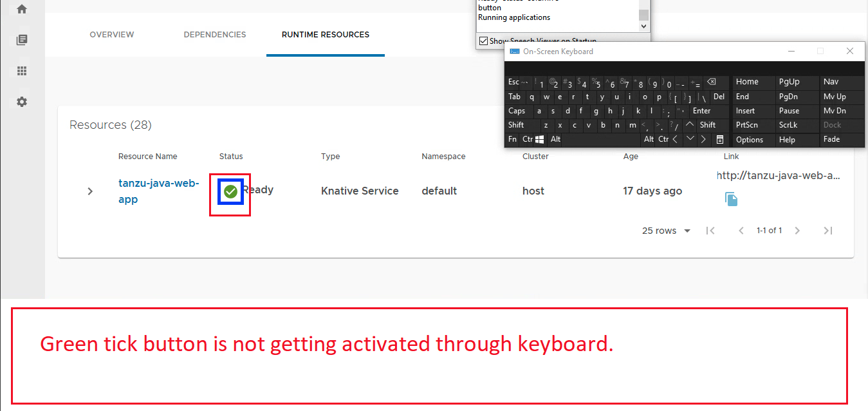Click the Home icon in the left sidebar
868x411 pixels.
tap(21, 10)
